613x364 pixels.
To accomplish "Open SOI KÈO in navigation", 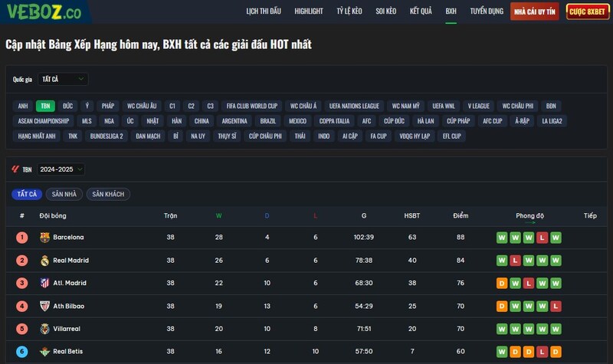I will (386, 11).
